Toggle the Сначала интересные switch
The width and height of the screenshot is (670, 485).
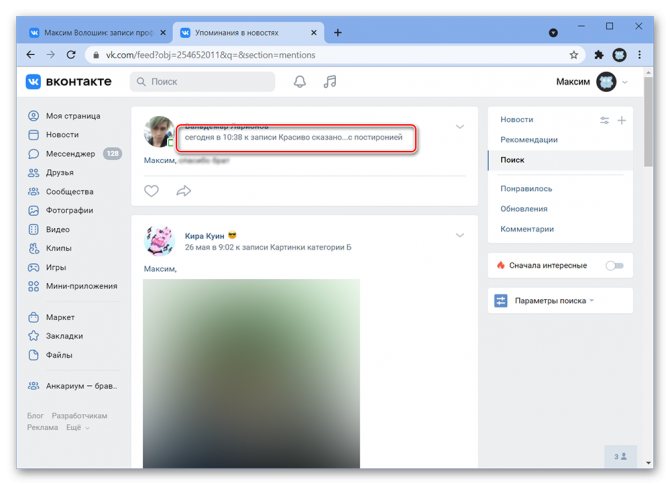[x=614, y=266]
